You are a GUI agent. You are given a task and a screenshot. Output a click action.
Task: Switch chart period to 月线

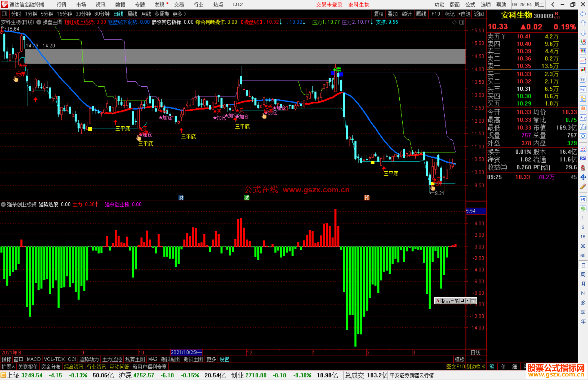tap(146, 14)
